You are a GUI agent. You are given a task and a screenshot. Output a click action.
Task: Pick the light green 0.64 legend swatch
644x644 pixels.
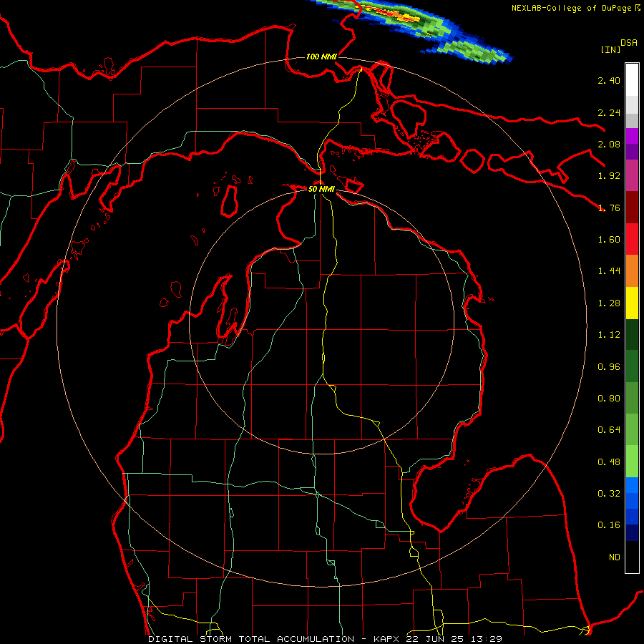pyautogui.click(x=632, y=429)
